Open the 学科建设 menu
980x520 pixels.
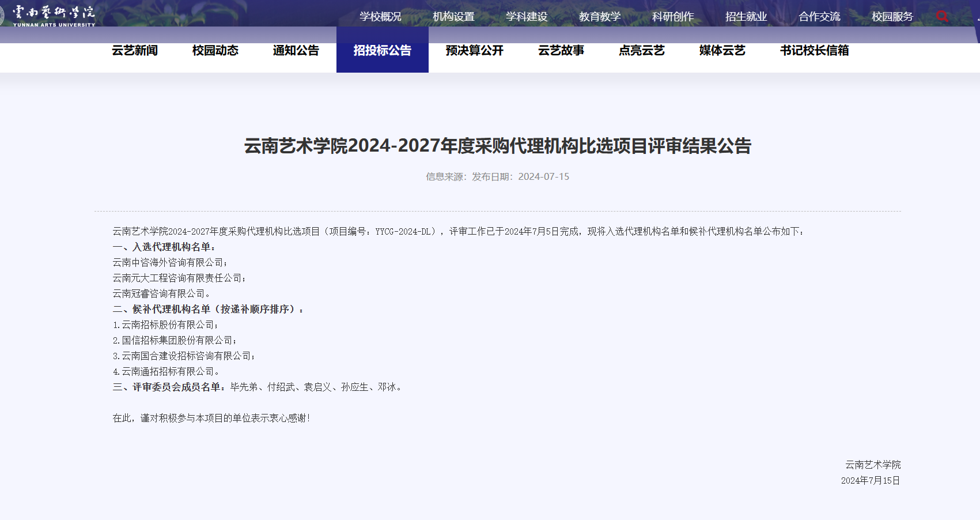pyautogui.click(x=527, y=17)
